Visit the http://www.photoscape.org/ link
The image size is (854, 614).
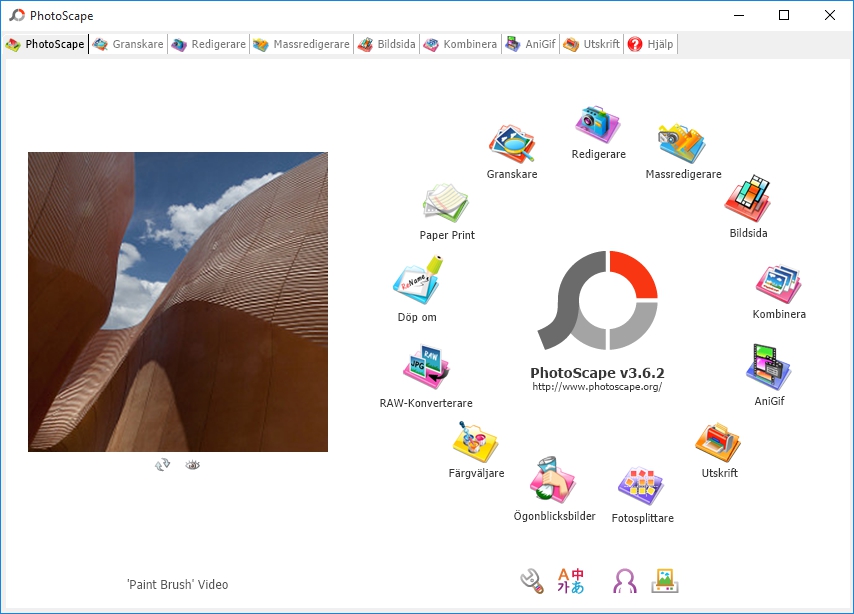pos(597,387)
